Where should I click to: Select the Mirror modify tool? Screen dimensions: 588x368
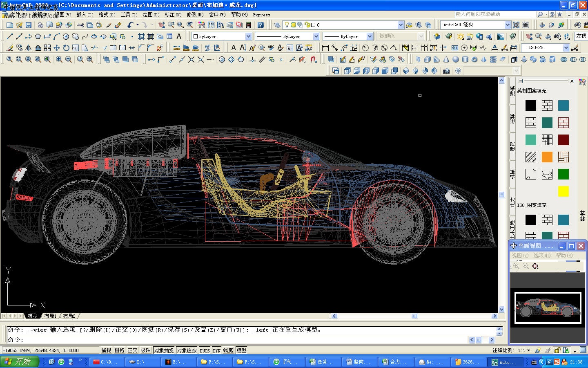(x=29, y=48)
